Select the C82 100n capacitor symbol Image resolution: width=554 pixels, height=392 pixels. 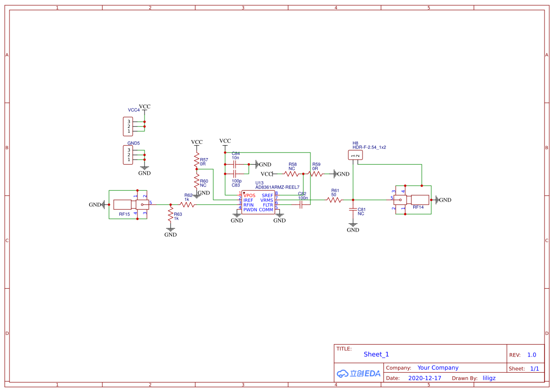click(x=300, y=205)
